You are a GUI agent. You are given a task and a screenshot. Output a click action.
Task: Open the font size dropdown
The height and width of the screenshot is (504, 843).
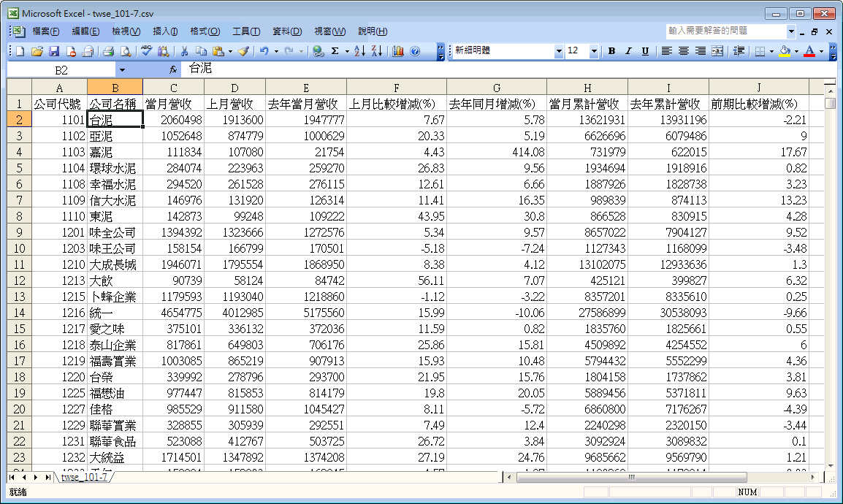(x=594, y=51)
